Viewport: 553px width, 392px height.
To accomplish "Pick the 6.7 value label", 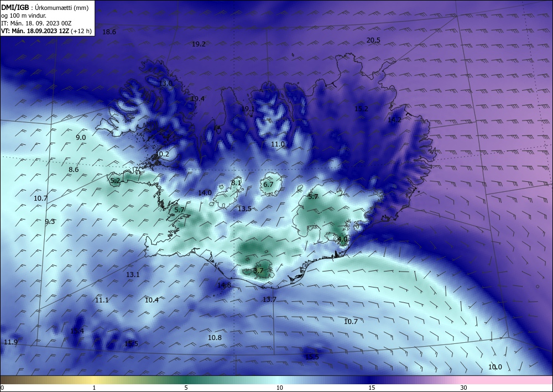I will (268, 184).
